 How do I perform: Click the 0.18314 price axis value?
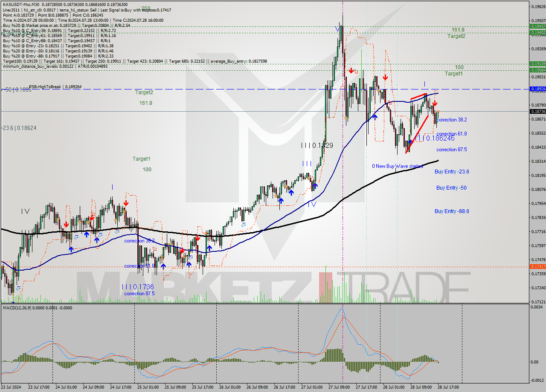point(538,161)
